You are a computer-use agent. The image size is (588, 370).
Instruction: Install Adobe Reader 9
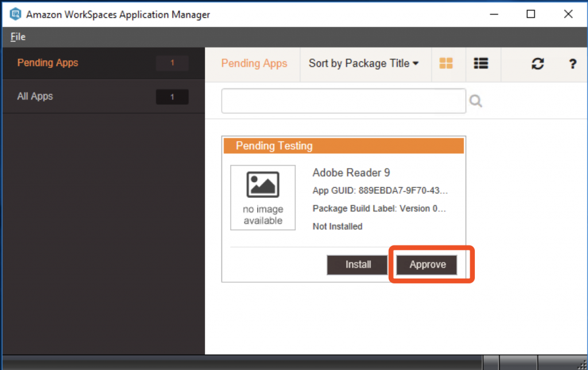tap(357, 264)
